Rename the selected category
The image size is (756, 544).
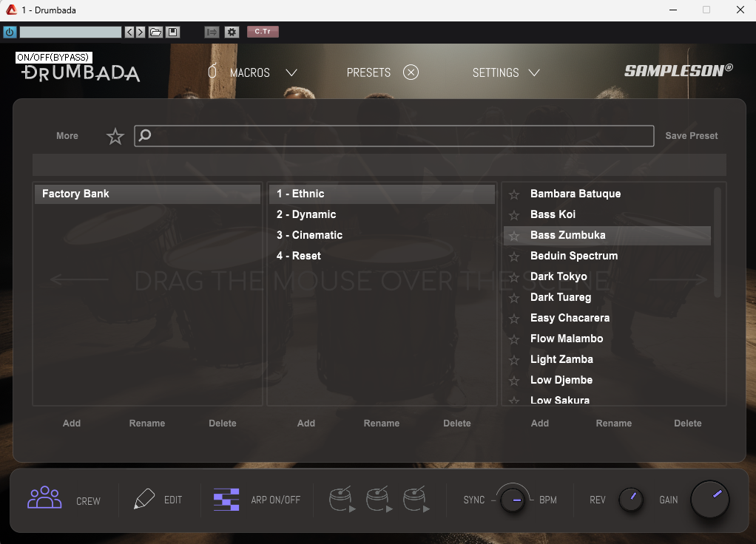coord(382,424)
